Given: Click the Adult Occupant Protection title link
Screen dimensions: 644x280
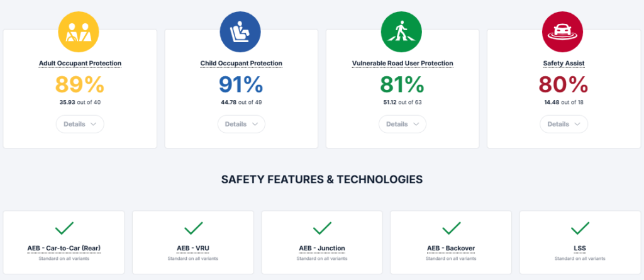Looking at the screenshot, I should tap(80, 64).
